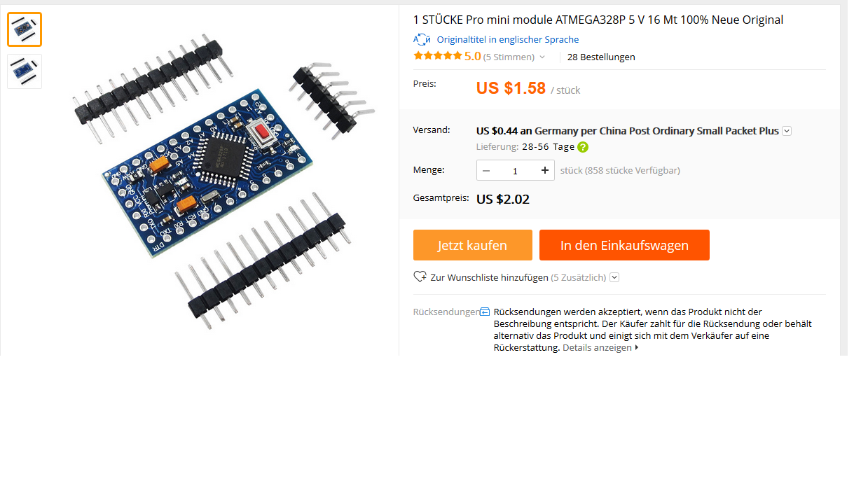Expand the ratings dropdown next to 5 Stimmen
The width and height of the screenshot is (868, 488).
tap(542, 57)
